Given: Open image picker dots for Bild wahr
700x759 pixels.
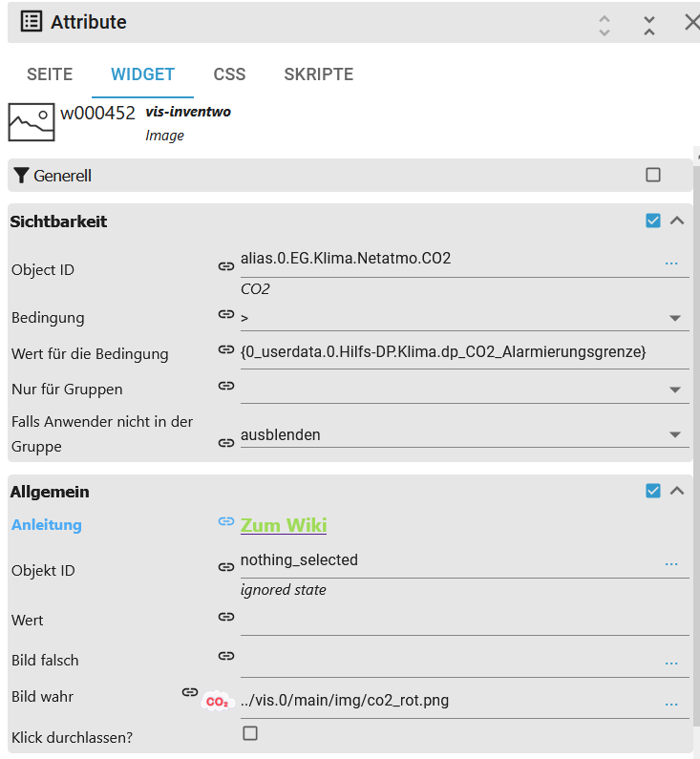Looking at the screenshot, I should (x=671, y=705).
